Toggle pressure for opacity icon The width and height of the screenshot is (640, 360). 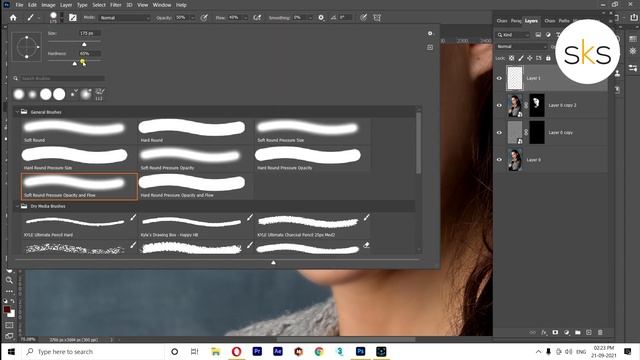204,18
